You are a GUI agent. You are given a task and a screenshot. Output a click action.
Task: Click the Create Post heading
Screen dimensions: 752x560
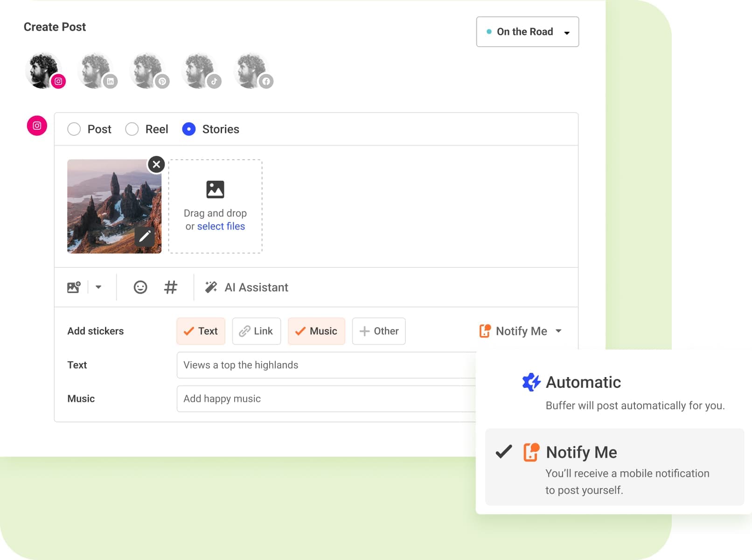[x=55, y=27]
